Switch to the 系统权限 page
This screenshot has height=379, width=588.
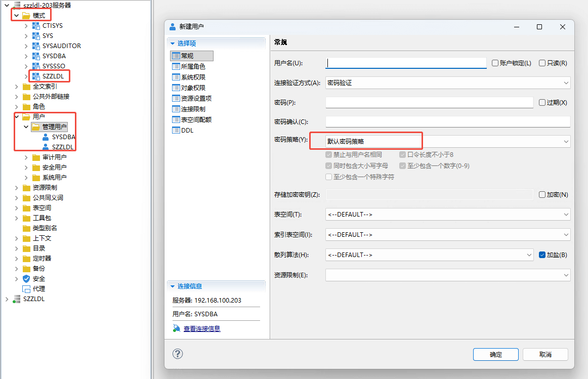point(193,77)
